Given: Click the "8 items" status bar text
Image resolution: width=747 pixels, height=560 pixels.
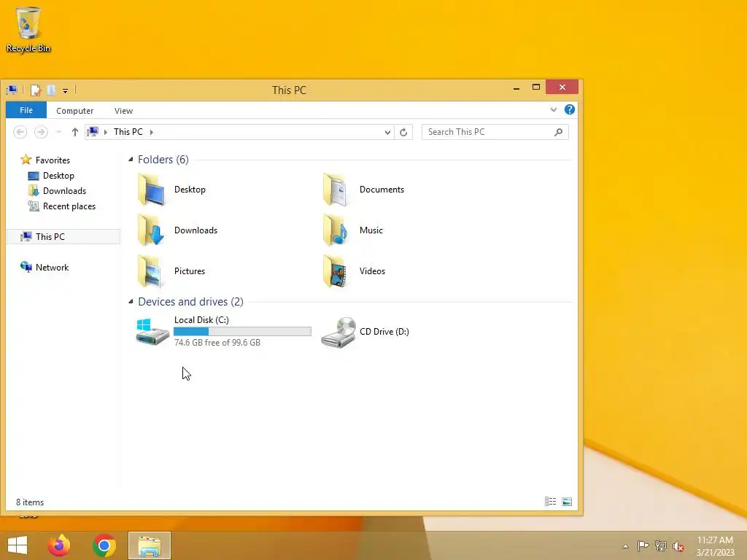Looking at the screenshot, I should click(30, 502).
